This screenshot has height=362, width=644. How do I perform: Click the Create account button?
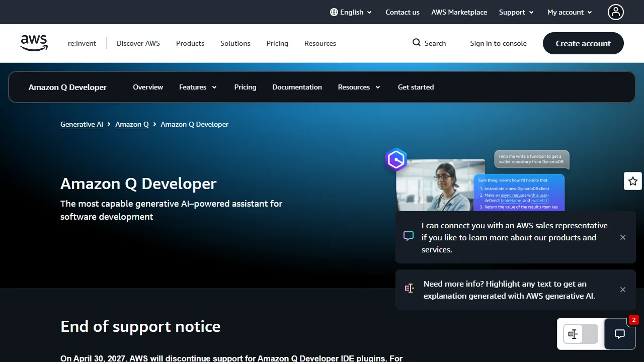point(583,43)
